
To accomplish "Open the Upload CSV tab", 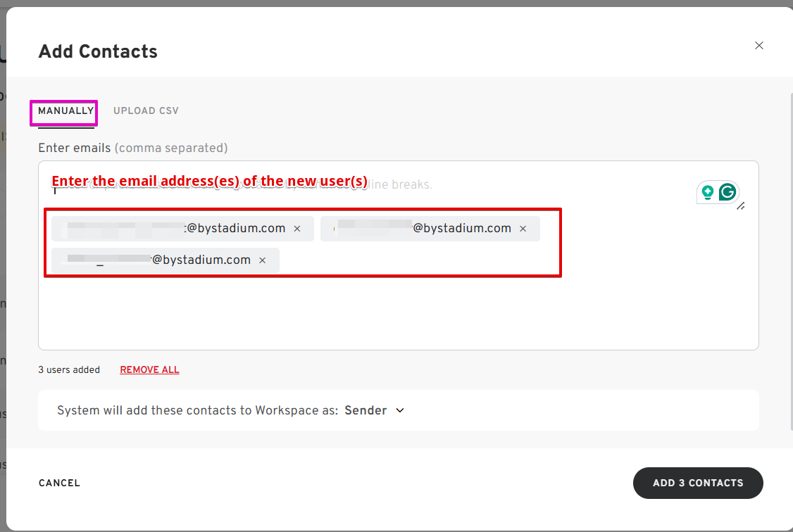I will pos(146,111).
